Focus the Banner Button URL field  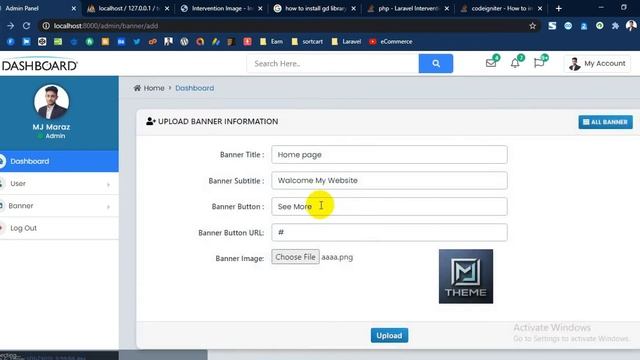click(x=389, y=232)
